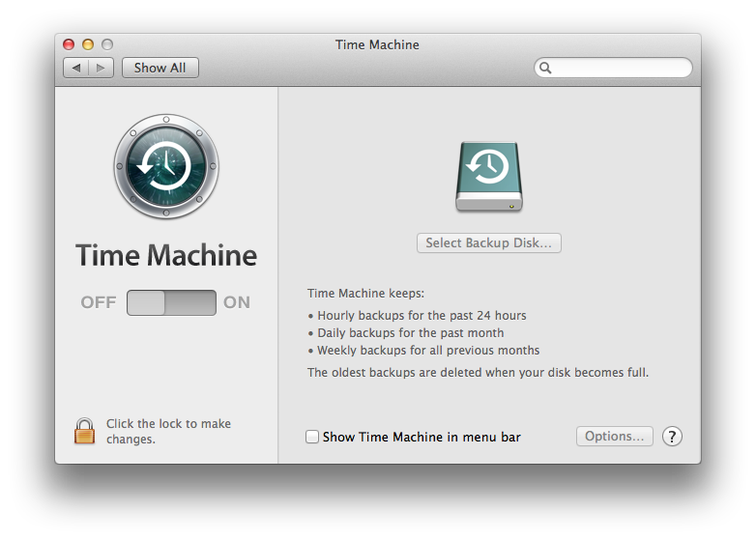Go forward with the right arrow button

[101, 68]
